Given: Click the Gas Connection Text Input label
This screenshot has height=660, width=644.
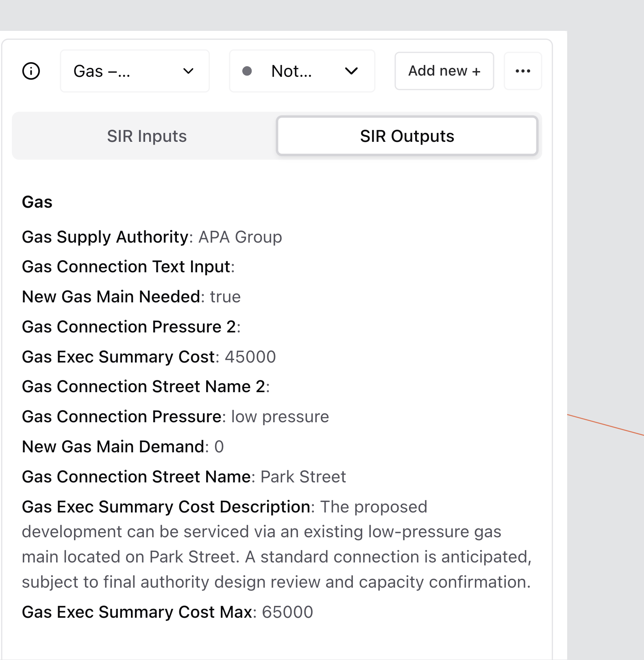Looking at the screenshot, I should point(126,267).
